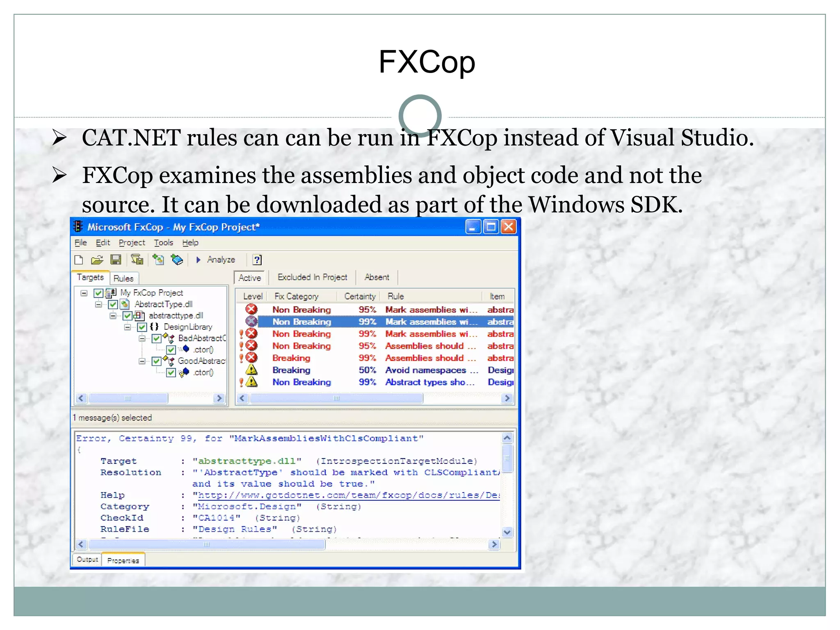
Task: Click the Help question mark icon
Action: [x=257, y=260]
